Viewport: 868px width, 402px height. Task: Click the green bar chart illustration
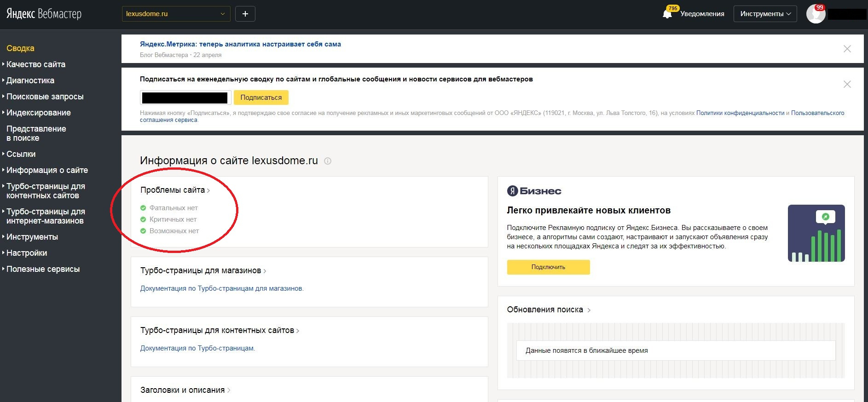pyautogui.click(x=816, y=233)
